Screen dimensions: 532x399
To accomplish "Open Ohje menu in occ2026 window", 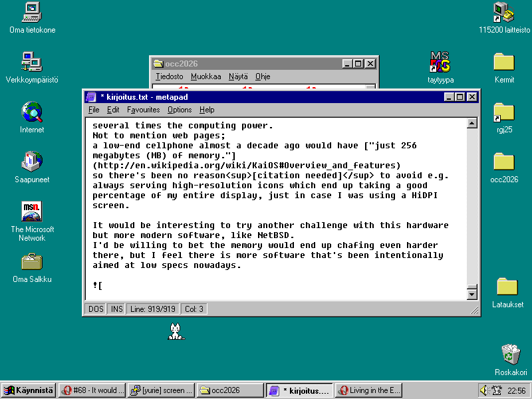I will pyautogui.click(x=263, y=76).
